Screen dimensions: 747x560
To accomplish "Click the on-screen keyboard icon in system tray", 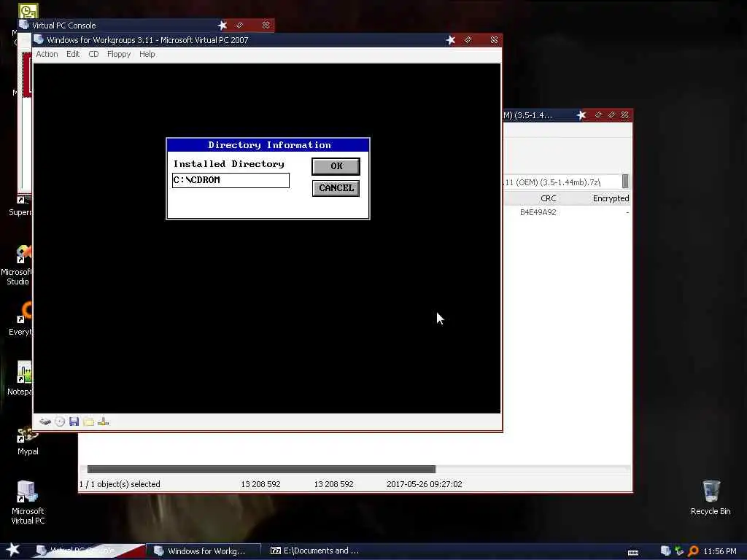I will tap(633, 552).
